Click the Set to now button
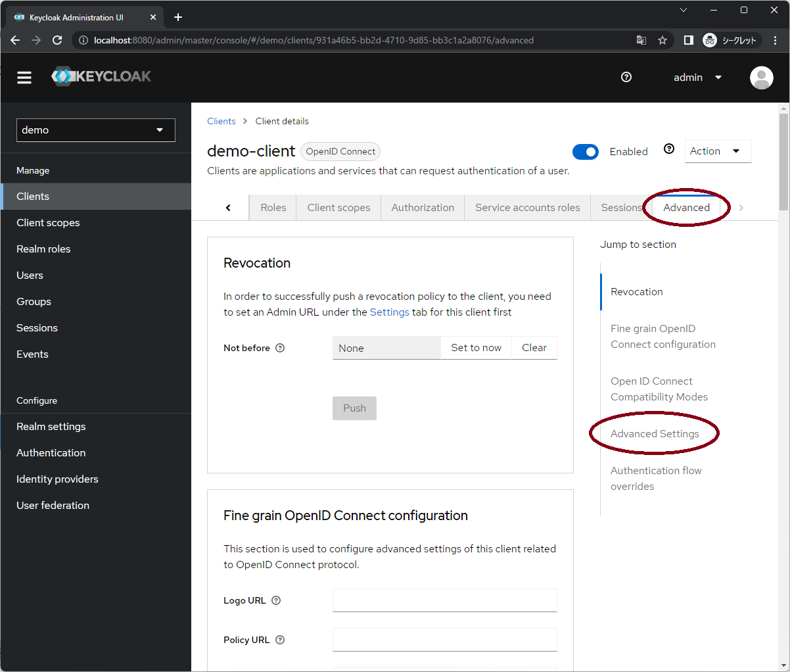 point(476,348)
